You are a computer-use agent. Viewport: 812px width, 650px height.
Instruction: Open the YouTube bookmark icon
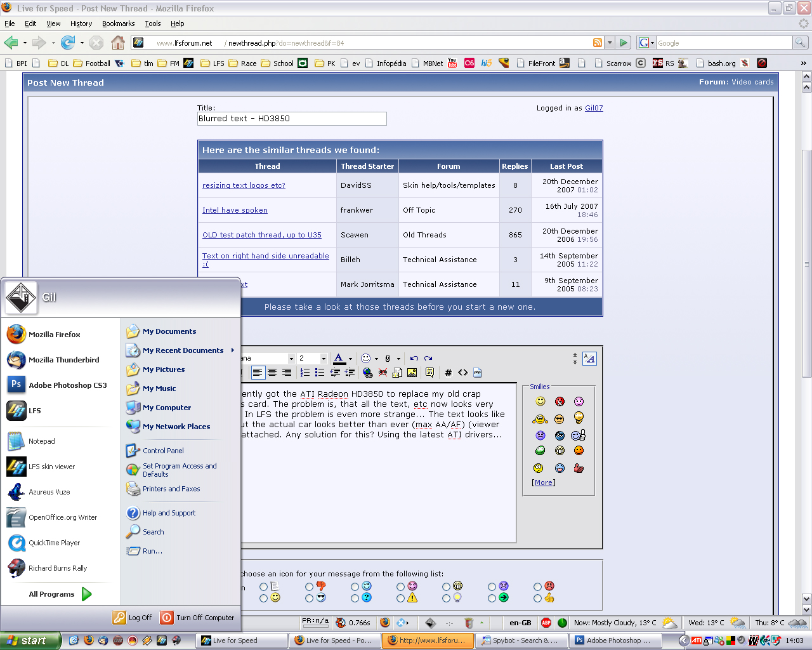452,63
